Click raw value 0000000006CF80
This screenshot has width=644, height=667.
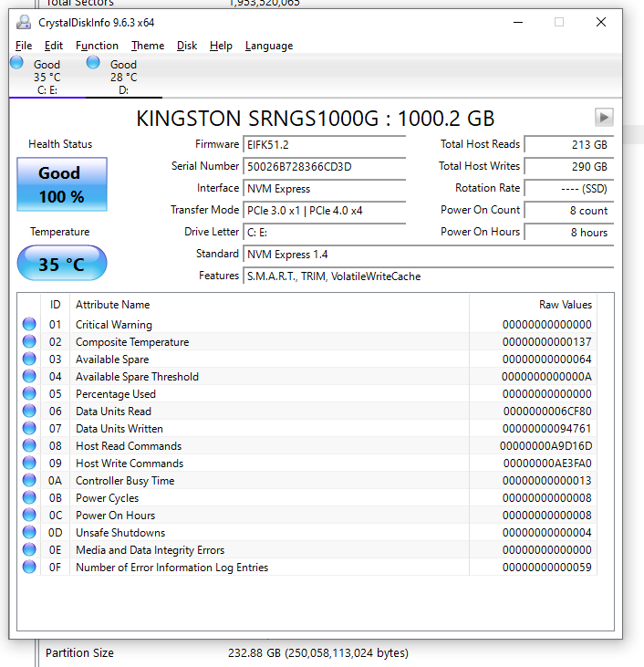pos(547,412)
